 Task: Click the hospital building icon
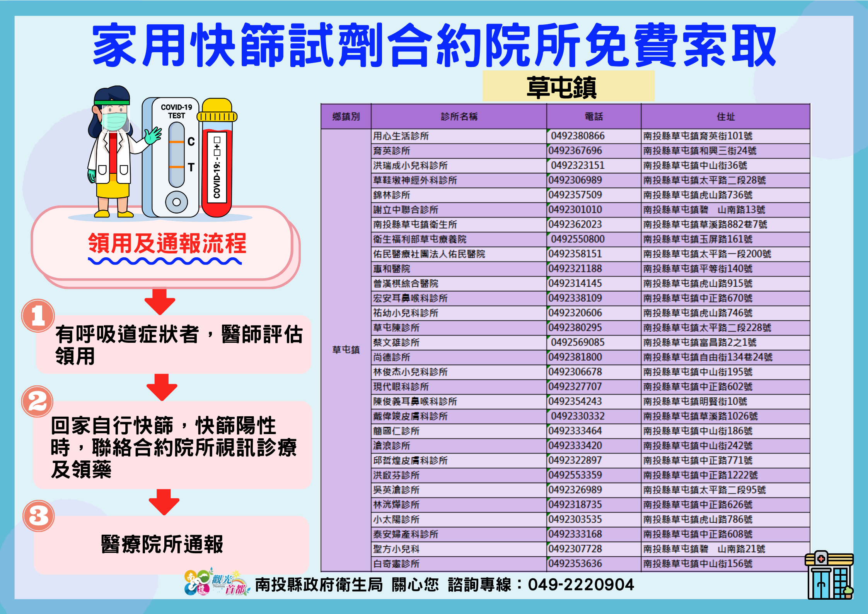point(829,575)
